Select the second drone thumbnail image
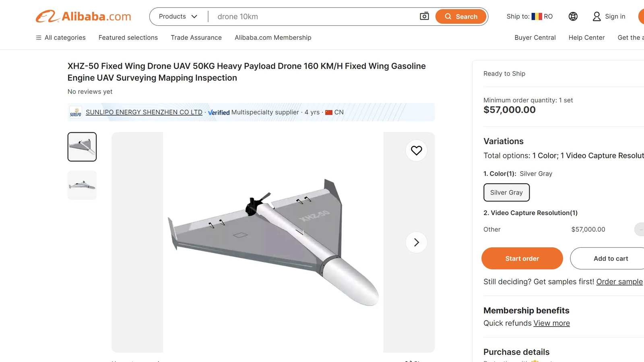644x362 pixels. point(82,185)
